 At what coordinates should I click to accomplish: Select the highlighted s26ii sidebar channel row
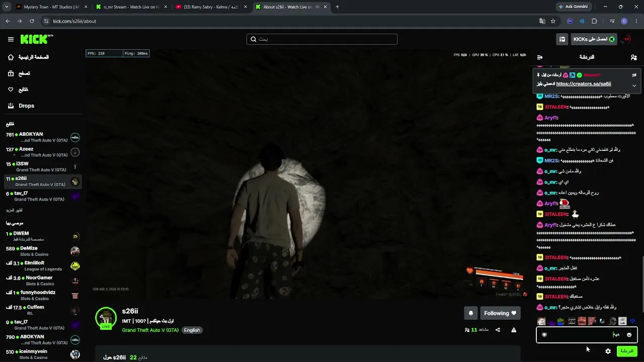pyautogui.click(x=42, y=182)
